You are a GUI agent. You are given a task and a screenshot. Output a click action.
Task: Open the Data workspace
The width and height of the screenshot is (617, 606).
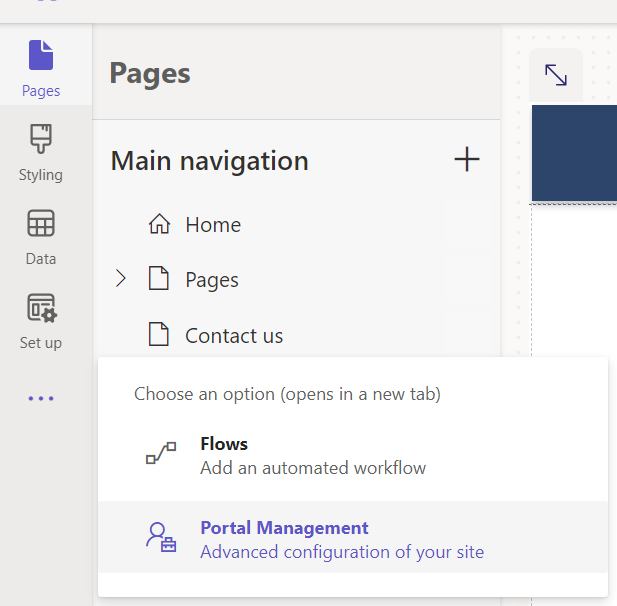click(41, 237)
